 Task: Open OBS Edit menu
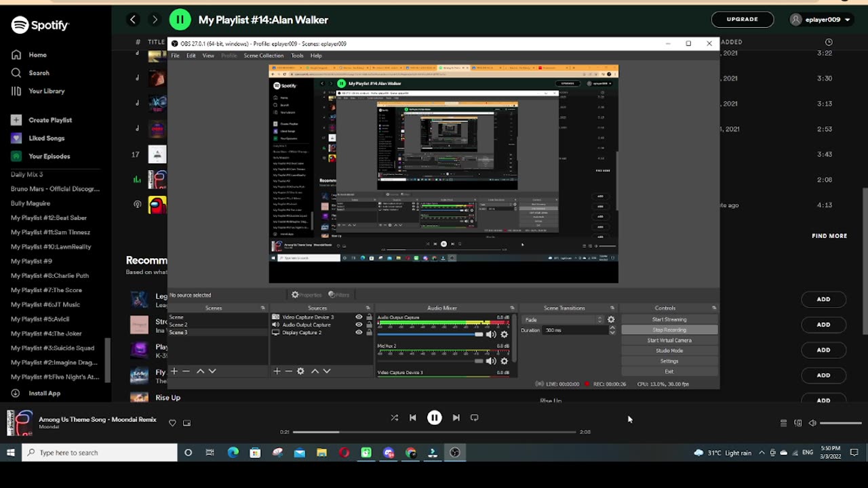191,56
